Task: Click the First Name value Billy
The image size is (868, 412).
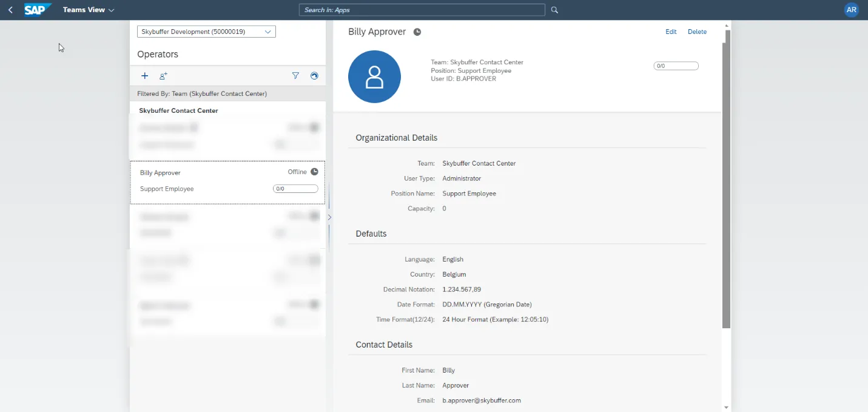Action: [448, 370]
